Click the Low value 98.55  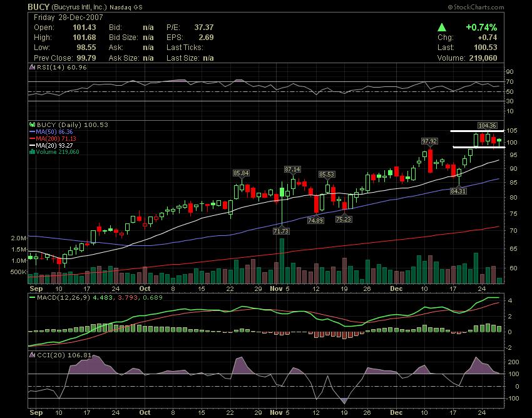point(86,48)
